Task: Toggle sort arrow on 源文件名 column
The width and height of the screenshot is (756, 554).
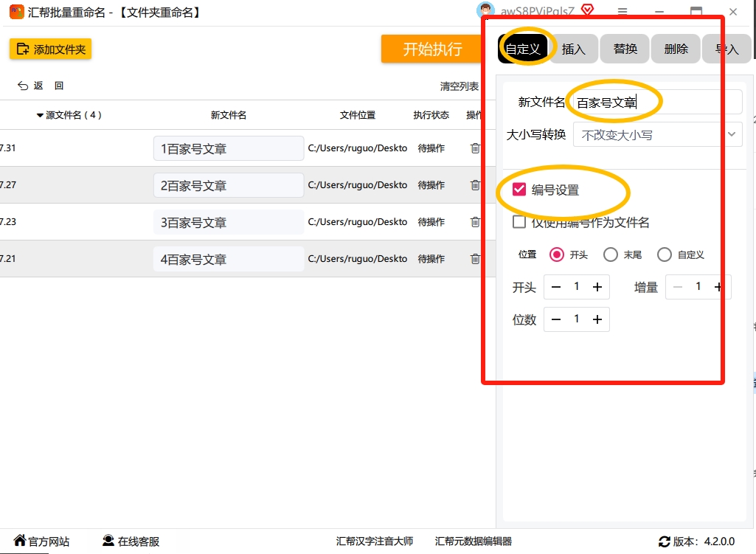Action: (40, 115)
